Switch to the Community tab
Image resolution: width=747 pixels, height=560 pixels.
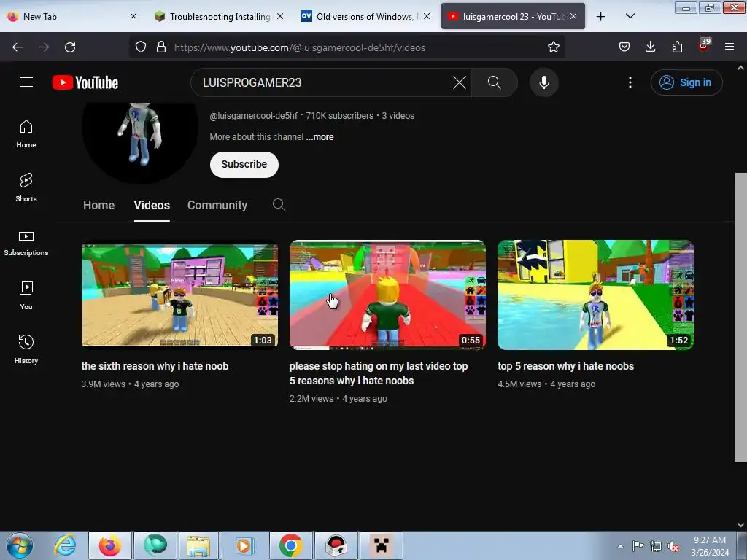[x=217, y=205]
